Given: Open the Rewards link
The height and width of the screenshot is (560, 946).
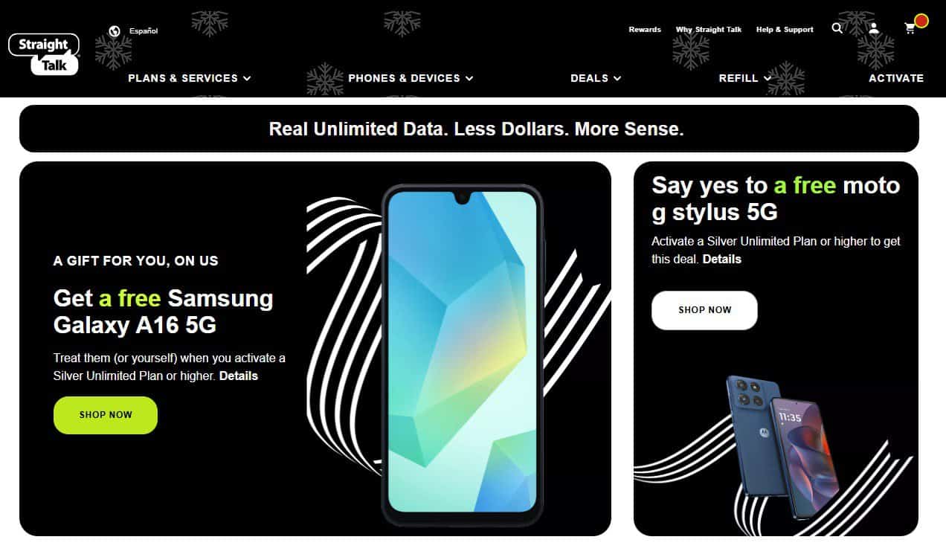Looking at the screenshot, I should click(x=645, y=30).
